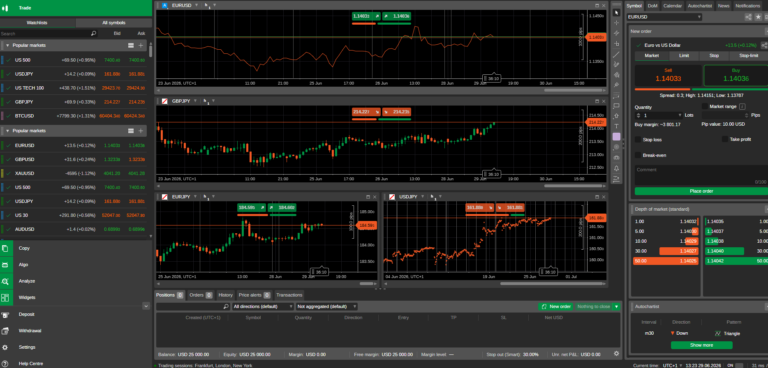The height and width of the screenshot is (368, 768).
Task: Select the text annotation tool
Action: click(616, 126)
